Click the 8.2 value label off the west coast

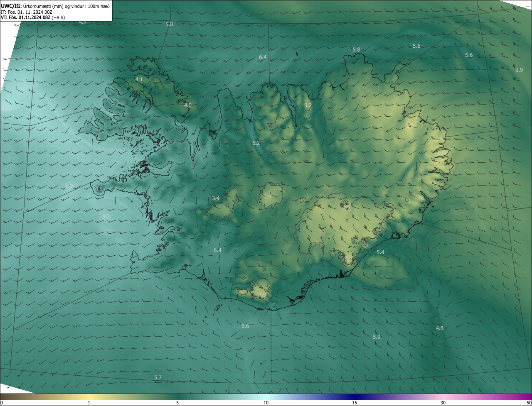pos(106,216)
